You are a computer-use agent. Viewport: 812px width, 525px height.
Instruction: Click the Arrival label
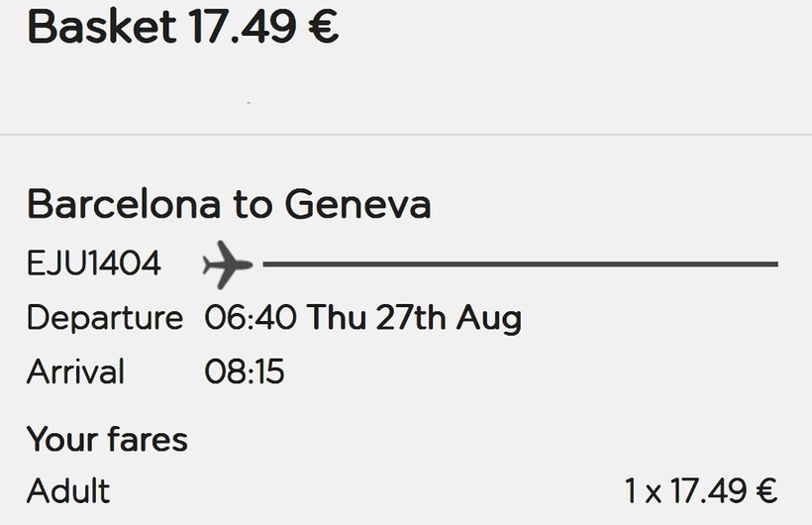point(76,371)
